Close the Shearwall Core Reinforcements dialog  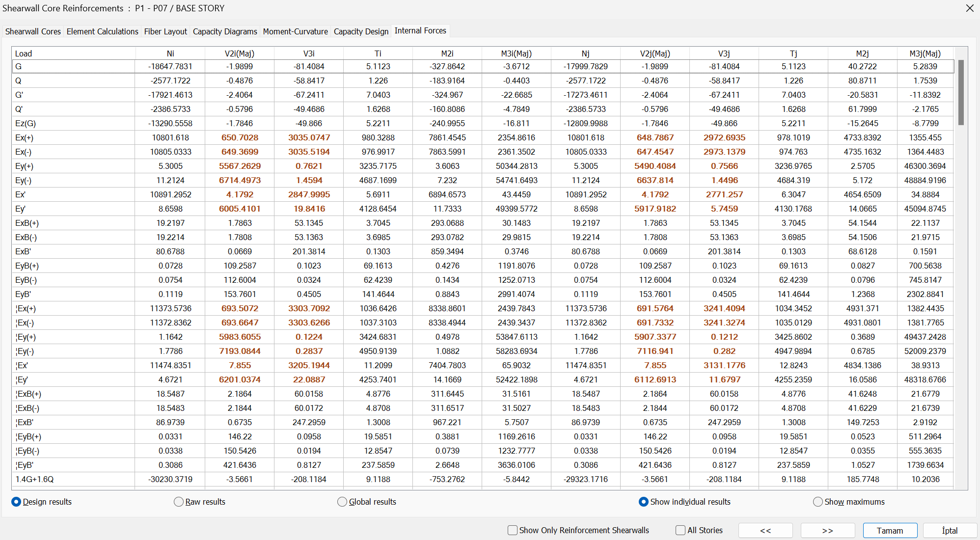(x=969, y=8)
